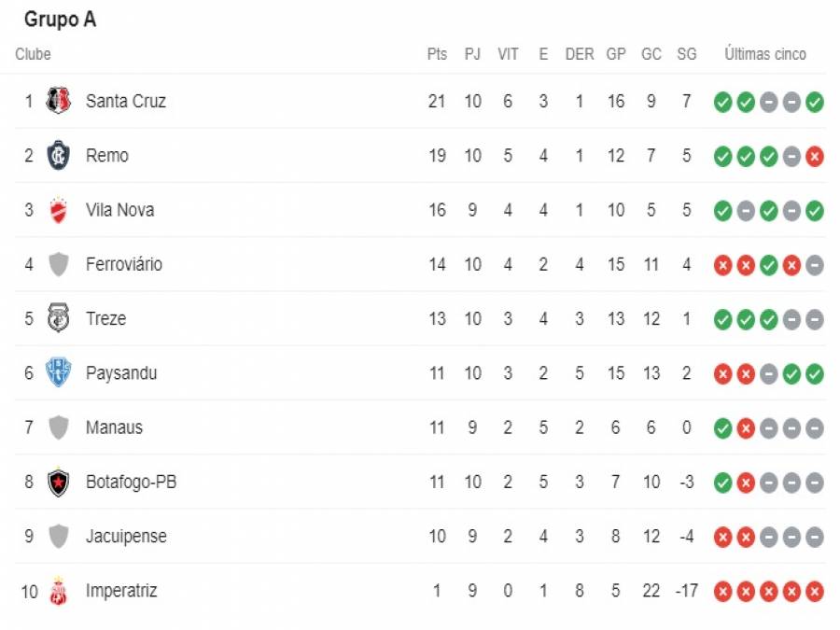Screen dimensions: 840x630
Task: Click Paysandu's gray draw result icon
Action: pos(768,374)
